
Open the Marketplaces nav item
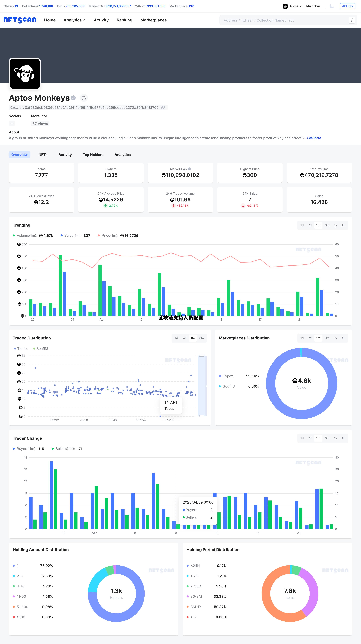153,20
